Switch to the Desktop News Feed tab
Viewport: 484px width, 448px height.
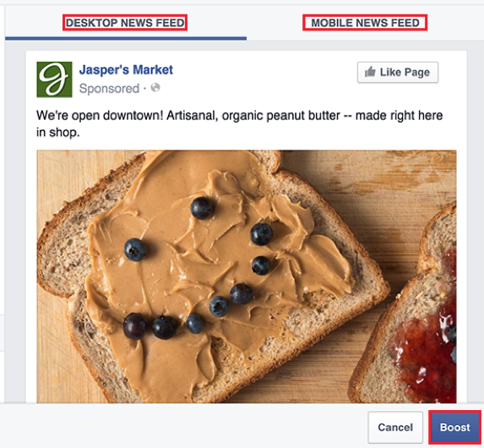(x=125, y=23)
